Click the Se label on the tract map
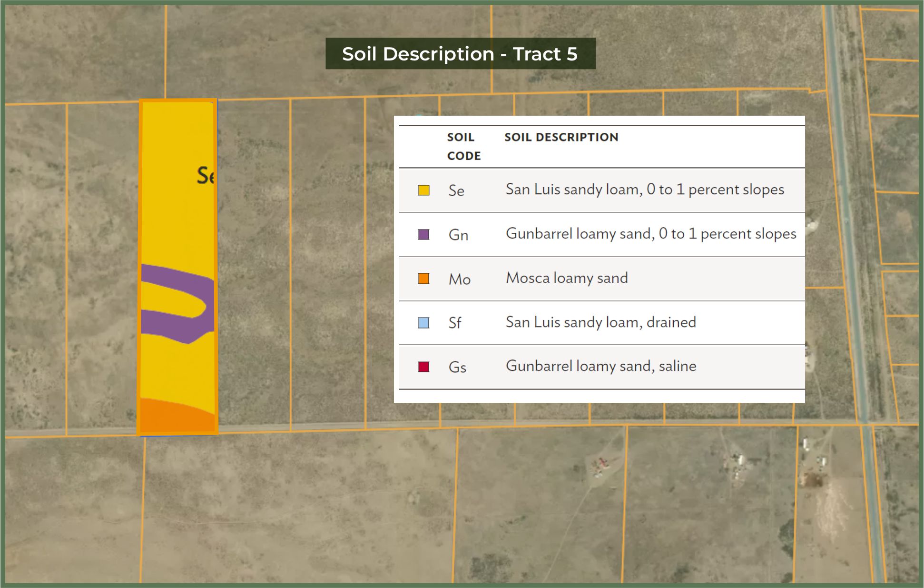Image resolution: width=924 pixels, height=588 pixels. (206, 176)
